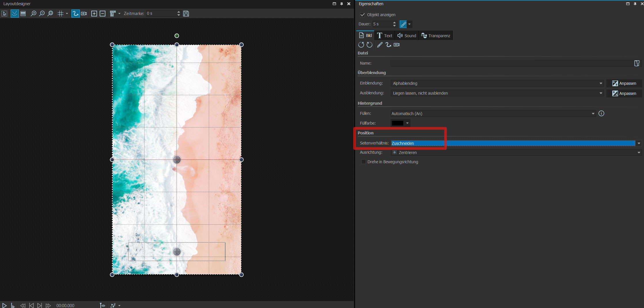Click the zoom in magnifier icon
Screen dimensions: 644x308
(33, 14)
